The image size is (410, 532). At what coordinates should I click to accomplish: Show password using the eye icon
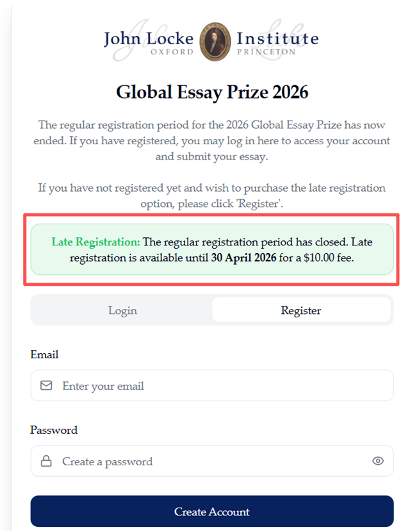coord(378,461)
